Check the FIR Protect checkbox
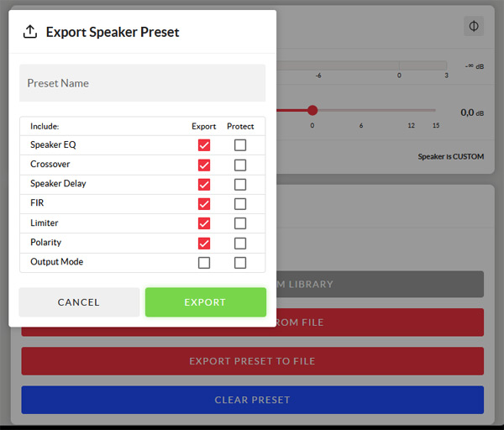504x430 pixels. [240, 204]
